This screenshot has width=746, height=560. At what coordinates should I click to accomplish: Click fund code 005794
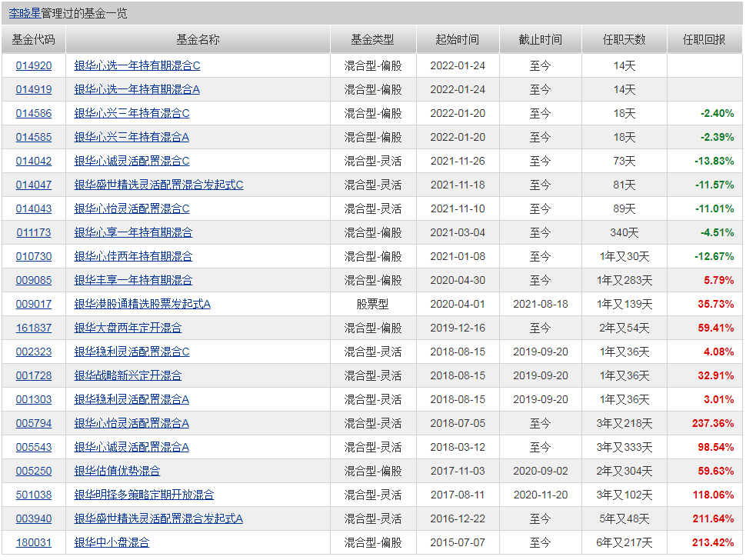(34, 423)
